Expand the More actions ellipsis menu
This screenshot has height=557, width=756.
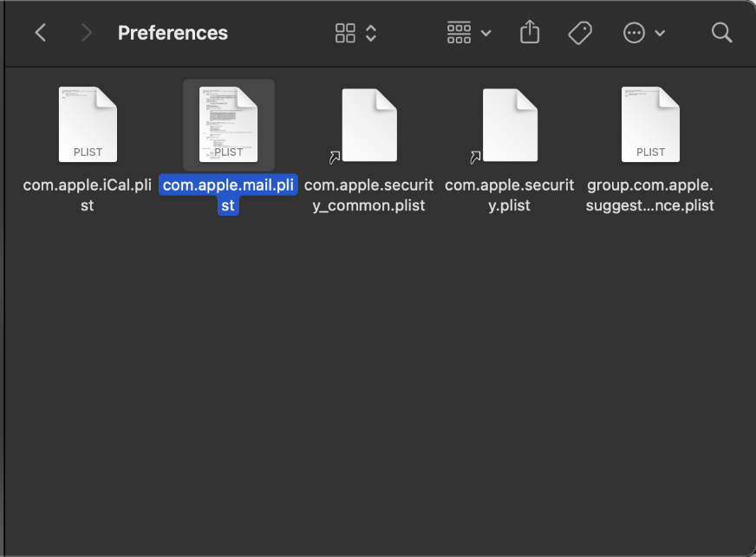(644, 33)
